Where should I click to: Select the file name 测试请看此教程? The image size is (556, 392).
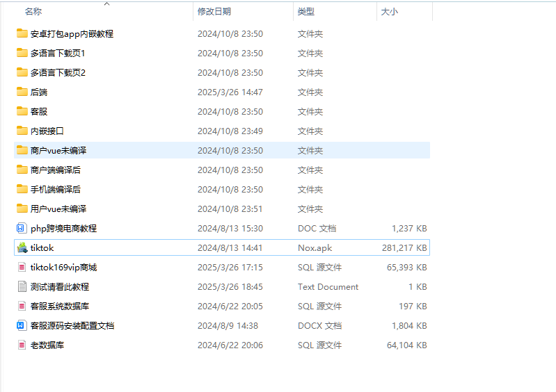[x=60, y=287]
